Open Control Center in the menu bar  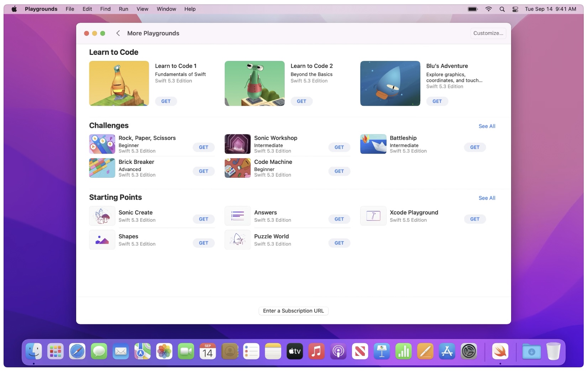pos(515,9)
